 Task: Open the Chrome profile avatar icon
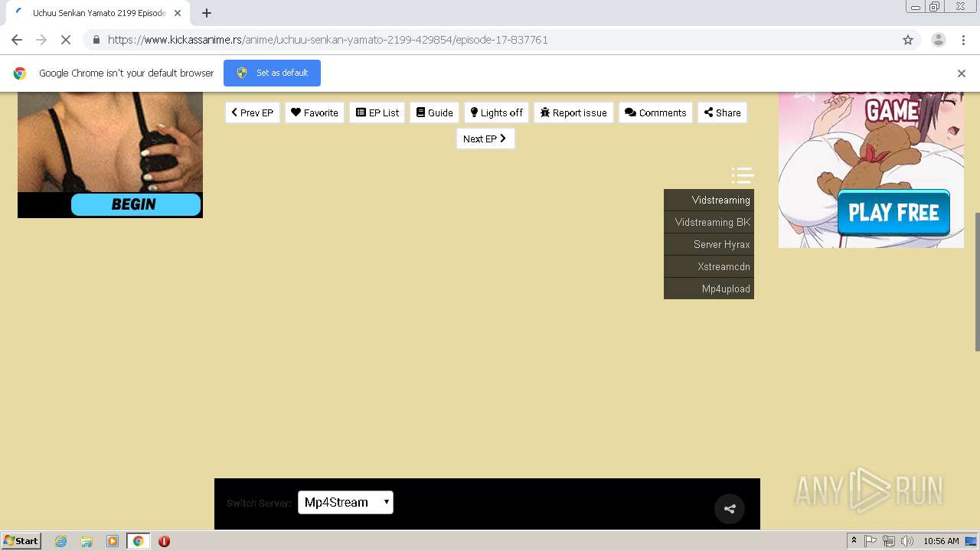click(x=938, y=40)
